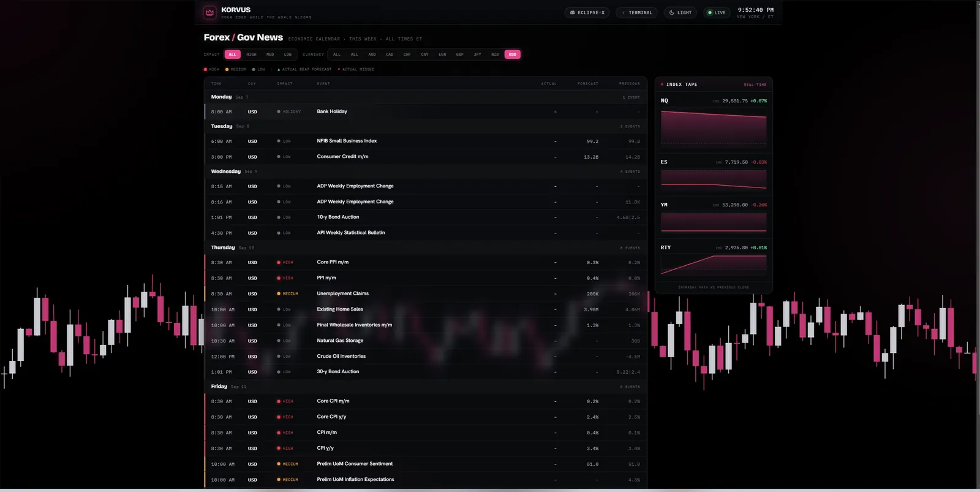Screen dimensions: 980x492
Task: Open the Prelim UoM Inflation Expectations event
Action: pyautogui.click(x=426, y=480)
